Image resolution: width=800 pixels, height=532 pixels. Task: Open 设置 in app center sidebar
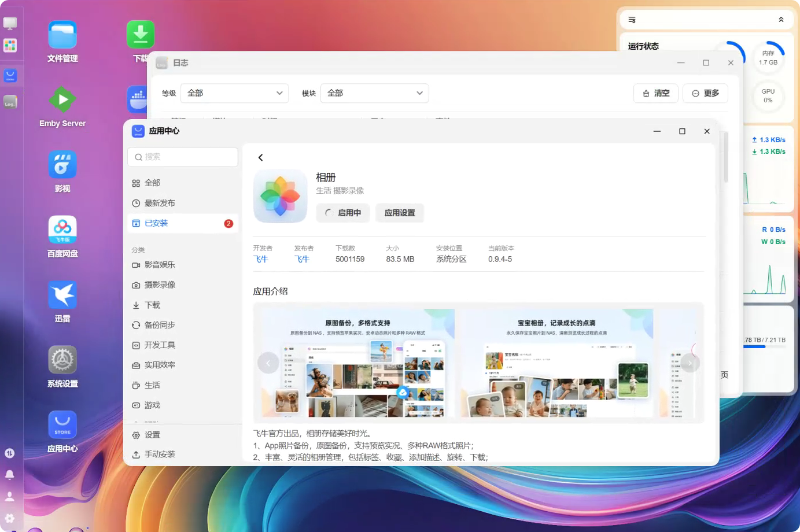click(x=183, y=435)
